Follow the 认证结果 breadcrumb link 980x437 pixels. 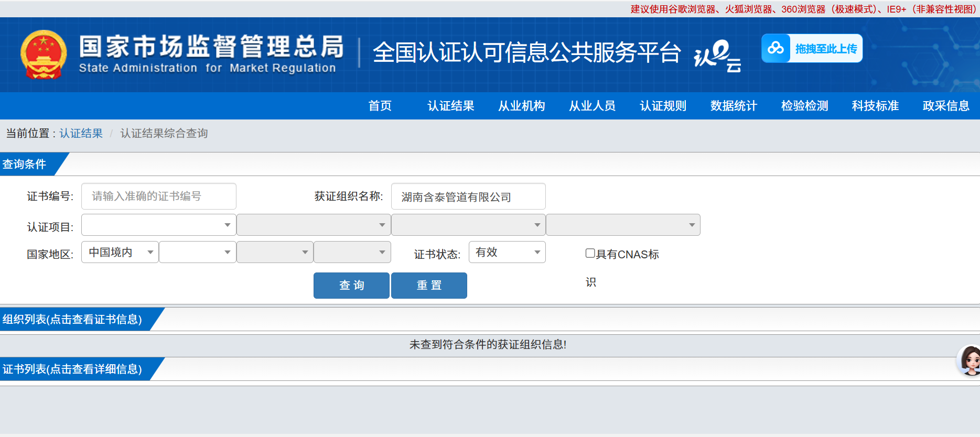point(81,134)
